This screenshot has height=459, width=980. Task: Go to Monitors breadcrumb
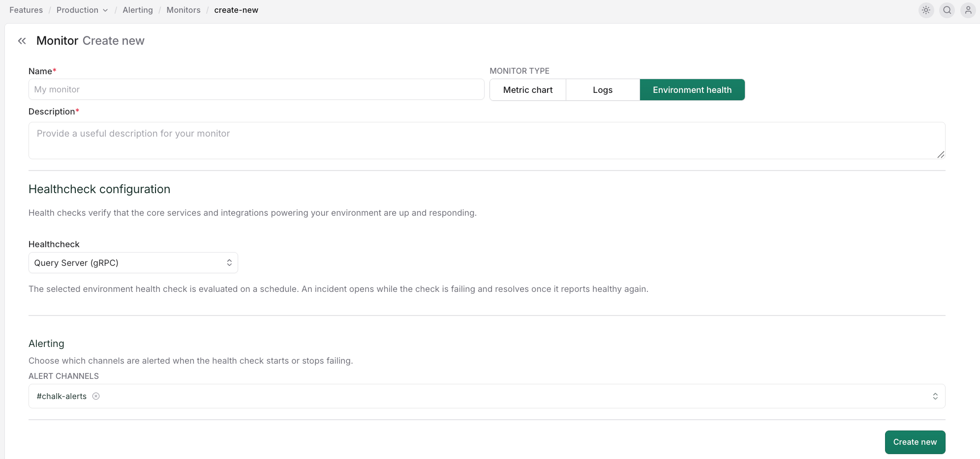click(184, 10)
